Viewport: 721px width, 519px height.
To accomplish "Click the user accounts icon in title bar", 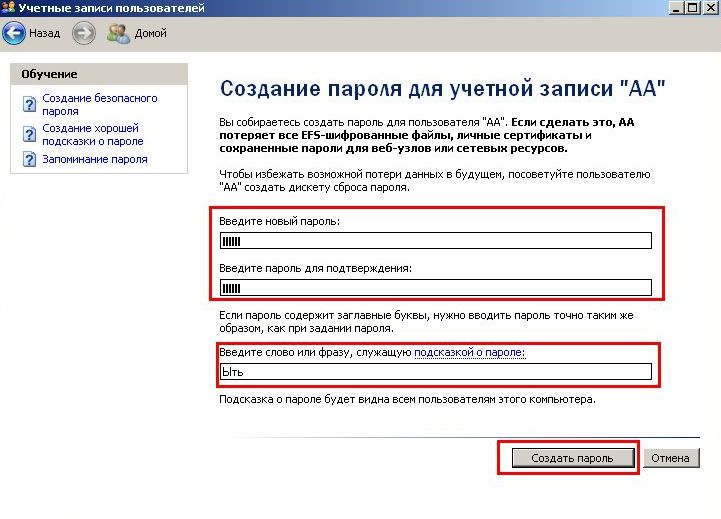I will pyautogui.click(x=8, y=7).
